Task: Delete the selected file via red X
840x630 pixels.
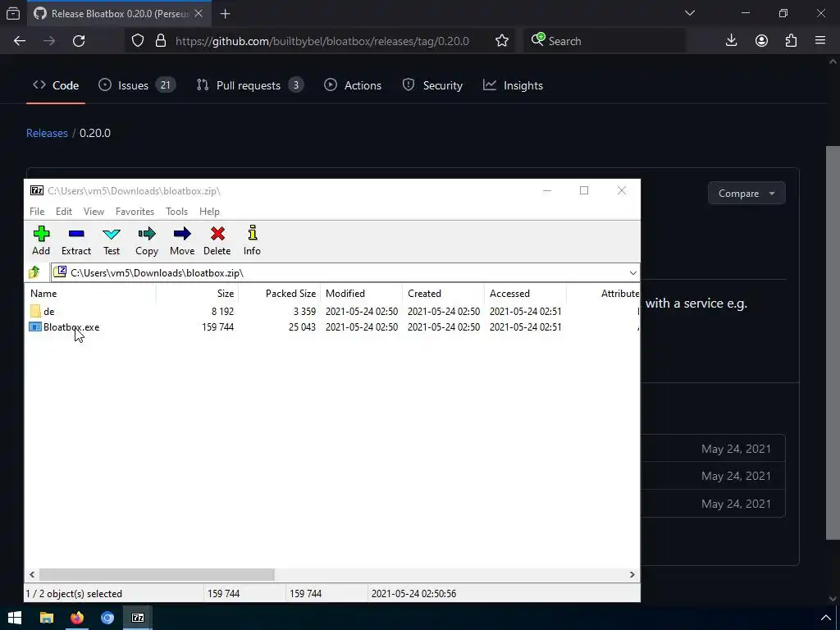Action: [x=217, y=240]
